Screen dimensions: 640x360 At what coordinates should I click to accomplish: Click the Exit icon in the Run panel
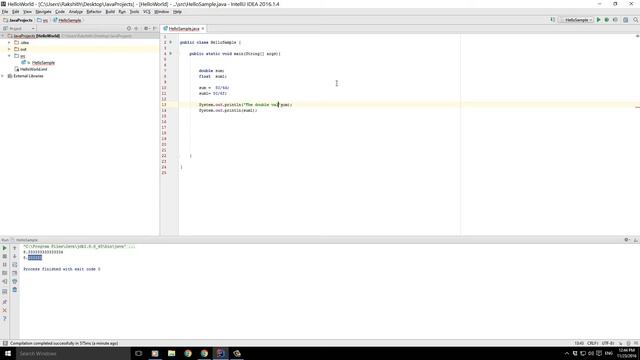[x=4, y=282]
